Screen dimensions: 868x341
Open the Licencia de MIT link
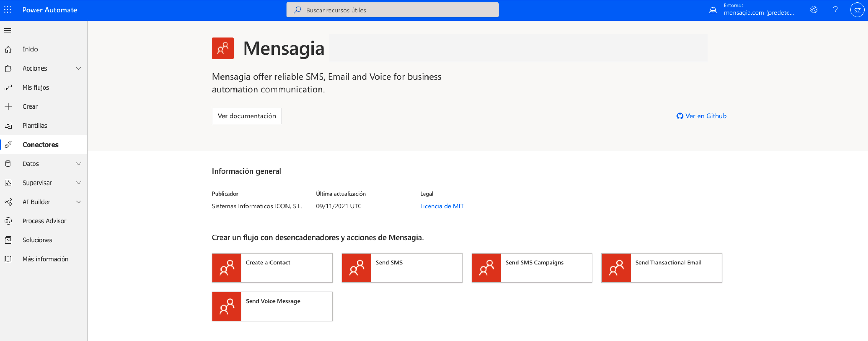point(441,206)
